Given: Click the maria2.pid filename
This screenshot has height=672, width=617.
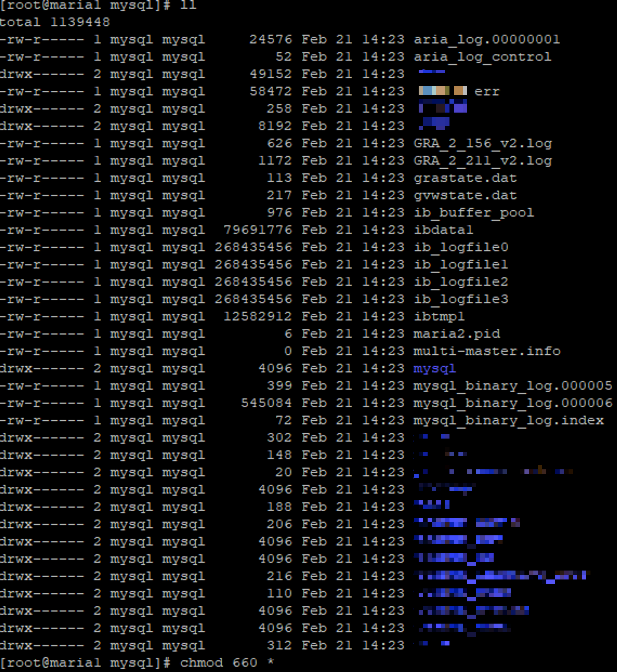Looking at the screenshot, I should [456, 334].
